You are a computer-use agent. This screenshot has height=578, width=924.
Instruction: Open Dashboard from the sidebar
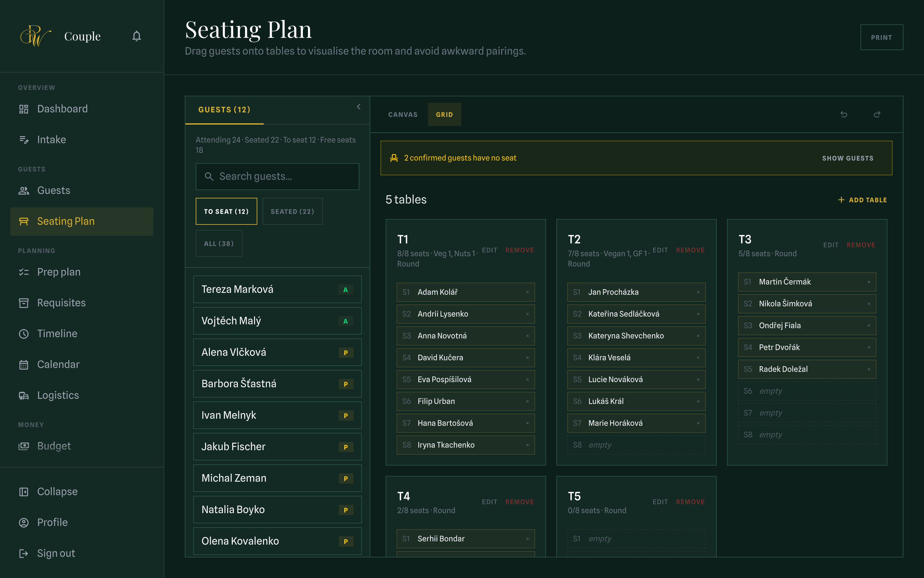coord(82,109)
